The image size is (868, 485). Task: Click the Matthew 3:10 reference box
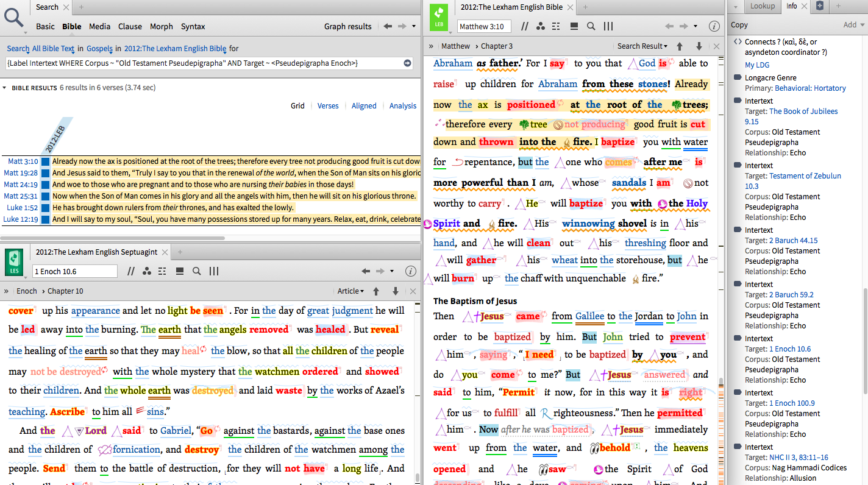click(x=482, y=26)
